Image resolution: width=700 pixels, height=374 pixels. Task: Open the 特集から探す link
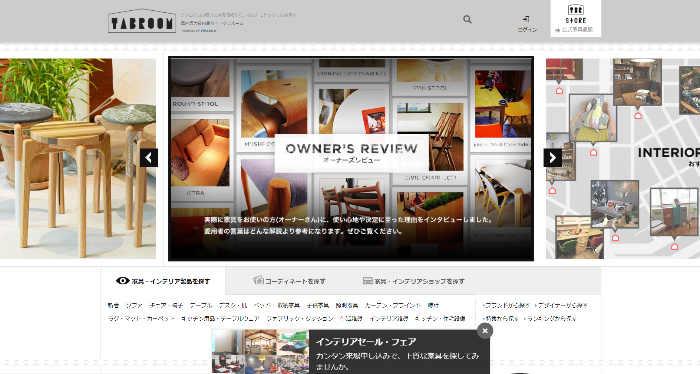[501, 319]
